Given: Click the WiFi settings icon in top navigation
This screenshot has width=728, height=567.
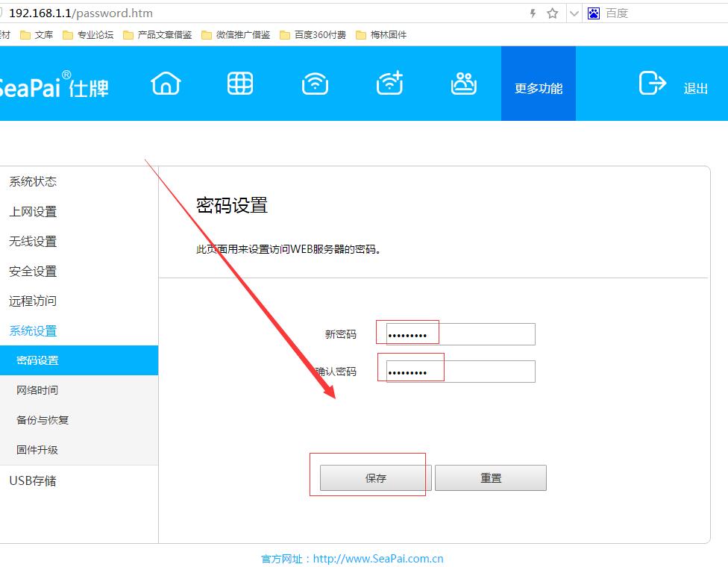Looking at the screenshot, I should pos(315,84).
